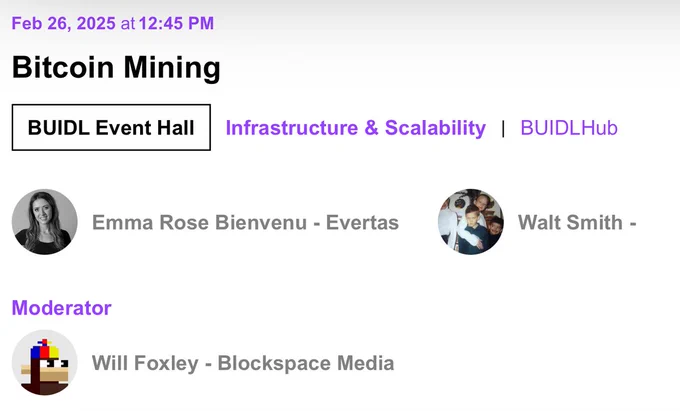This screenshot has height=411, width=680.
Task: Click the word Scalability in the track link
Action: click(x=435, y=128)
